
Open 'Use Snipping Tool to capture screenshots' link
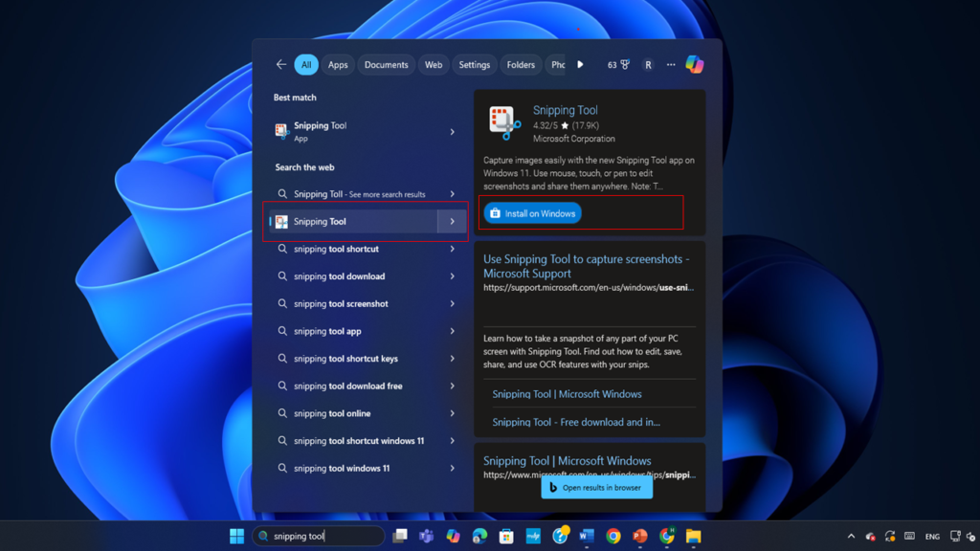[587, 266]
